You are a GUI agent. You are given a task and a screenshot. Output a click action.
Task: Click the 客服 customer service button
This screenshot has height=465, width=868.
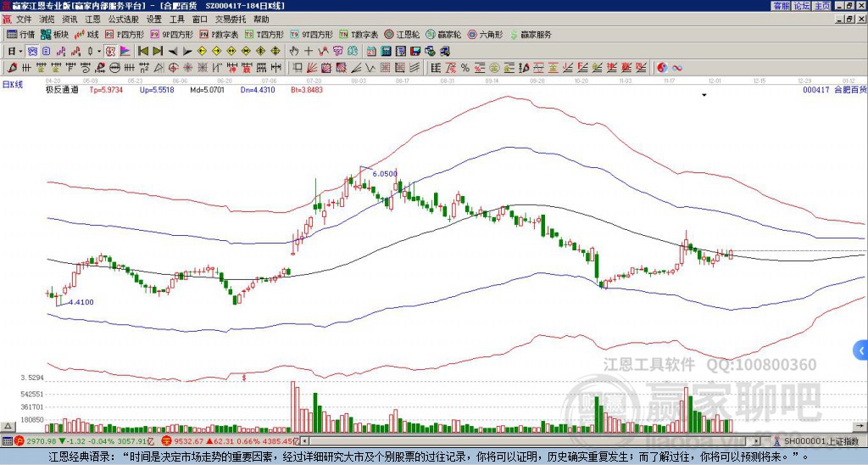[x=781, y=6]
